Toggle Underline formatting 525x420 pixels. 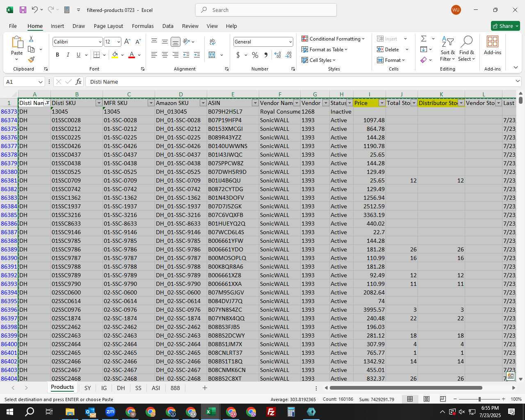[78, 55]
